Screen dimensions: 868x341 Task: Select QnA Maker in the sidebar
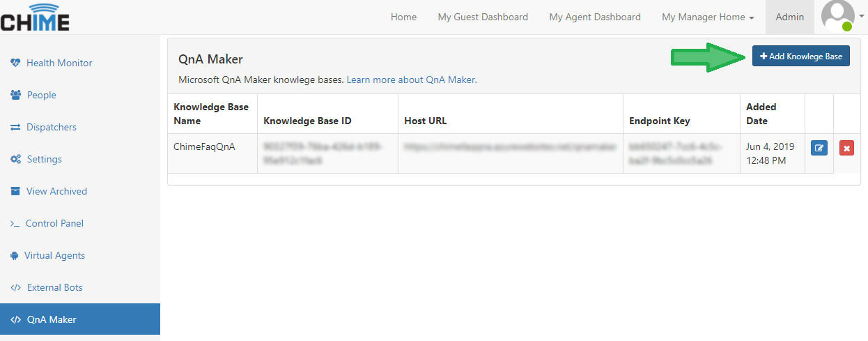[80, 319]
